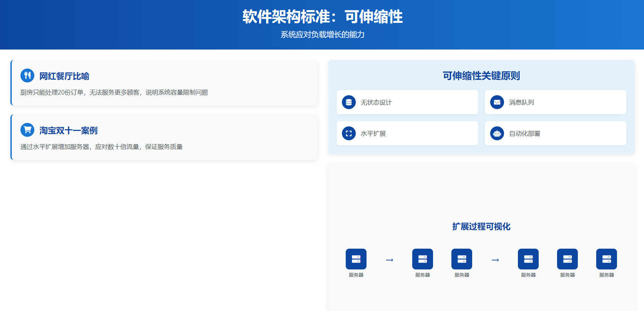Click the expand icon beside 水平扩展

click(349, 133)
